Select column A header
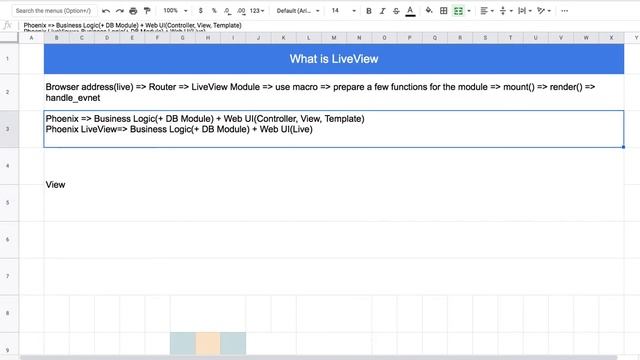Screen dimensions: 640x360 [31, 38]
